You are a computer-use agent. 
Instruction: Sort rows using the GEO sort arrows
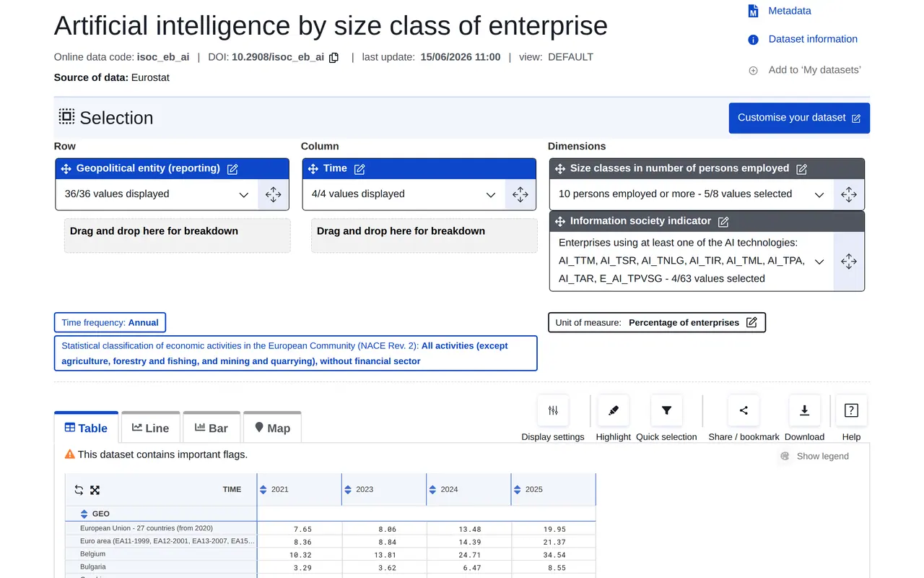click(83, 514)
